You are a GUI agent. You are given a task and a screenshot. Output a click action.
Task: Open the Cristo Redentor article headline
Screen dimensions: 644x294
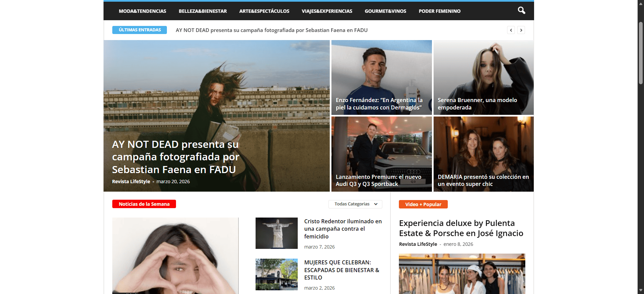(343, 229)
